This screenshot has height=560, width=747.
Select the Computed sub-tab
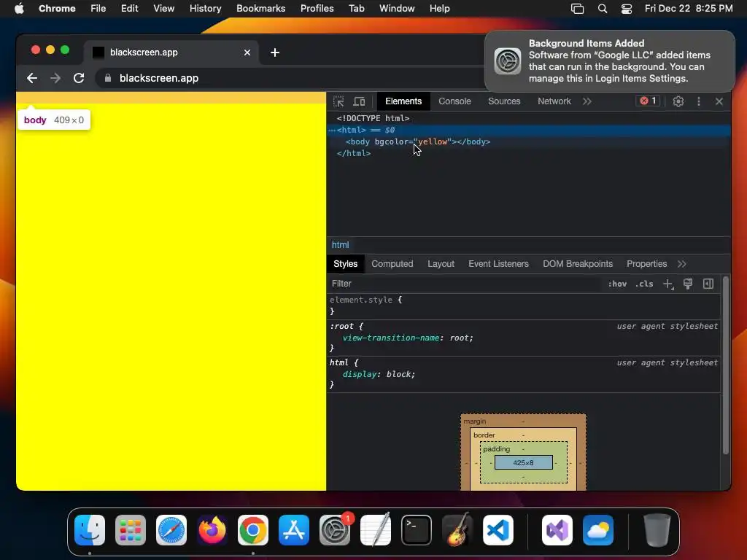pos(392,264)
